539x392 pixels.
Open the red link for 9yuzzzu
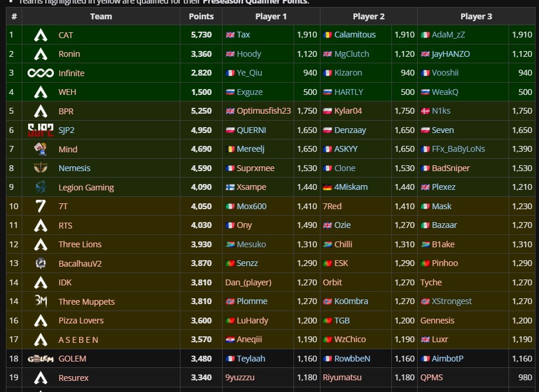pos(240,377)
